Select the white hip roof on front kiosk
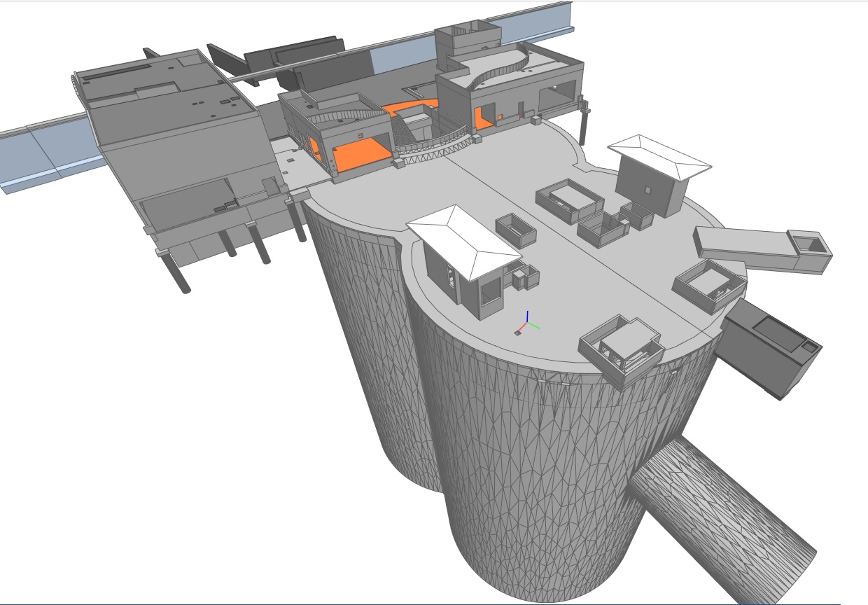This screenshot has height=605, width=868. tap(462, 239)
